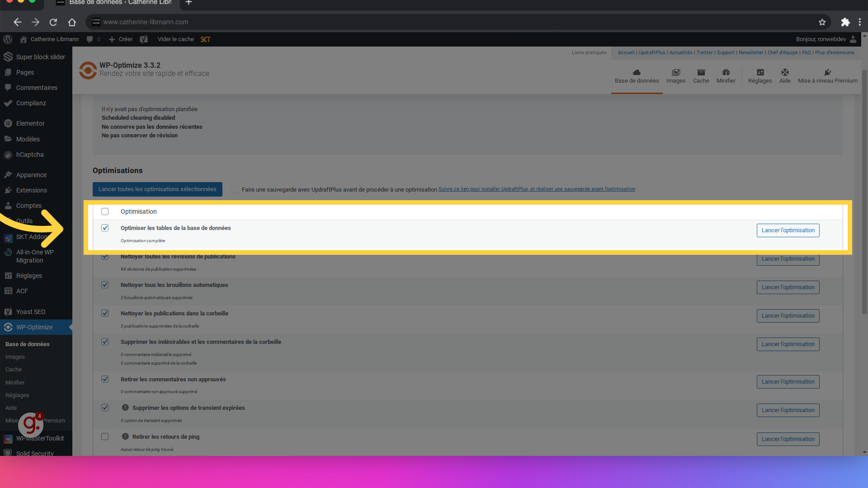
Task: Enable UpdraftPlus backup before optimisation checkbox
Action: click(235, 189)
